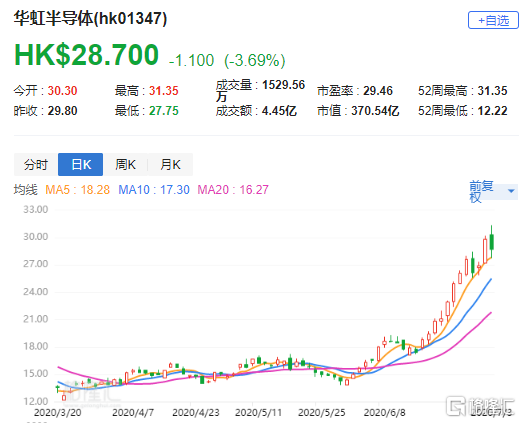Click the 2020/4/7 date label
The image size is (521, 423).
click(133, 413)
